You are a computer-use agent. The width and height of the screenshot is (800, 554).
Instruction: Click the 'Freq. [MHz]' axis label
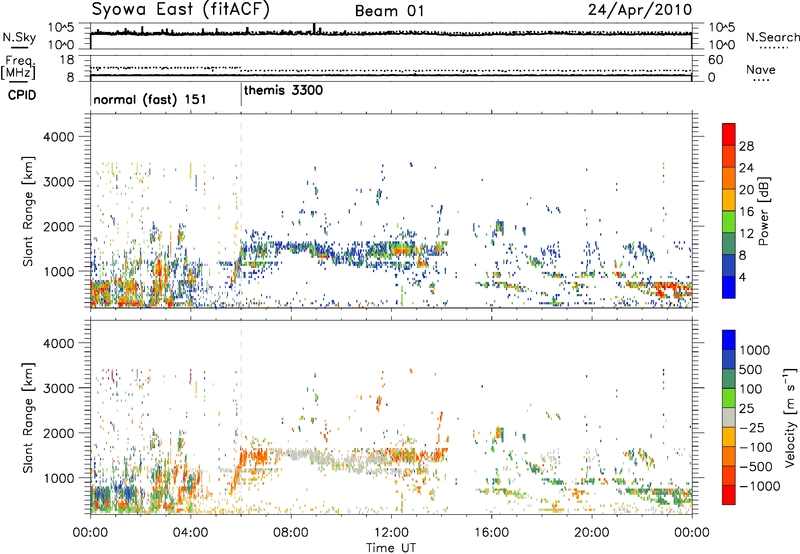(18, 68)
